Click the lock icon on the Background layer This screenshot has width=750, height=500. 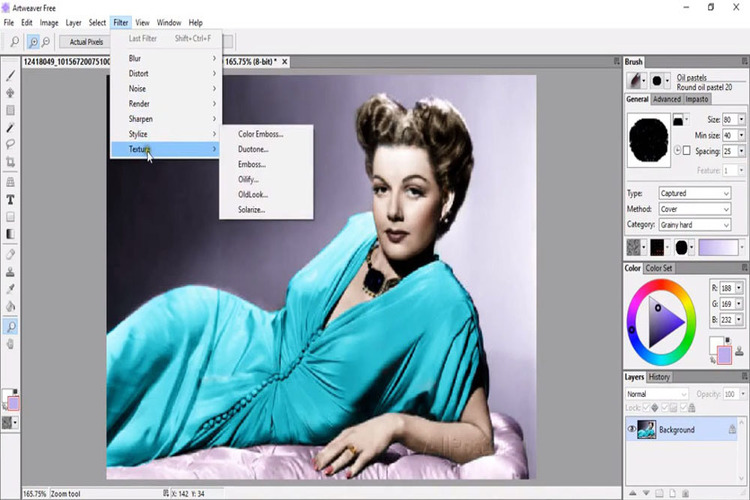pos(732,429)
